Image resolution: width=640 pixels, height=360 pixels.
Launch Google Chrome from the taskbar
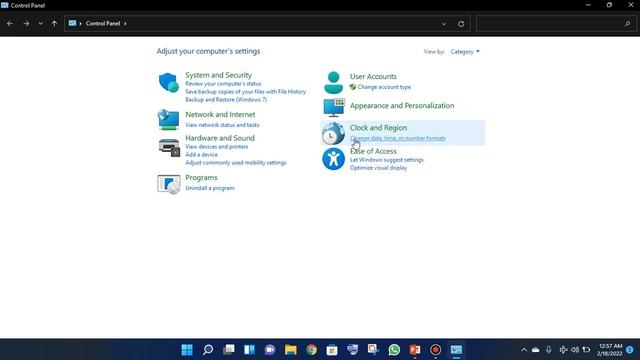(311, 350)
